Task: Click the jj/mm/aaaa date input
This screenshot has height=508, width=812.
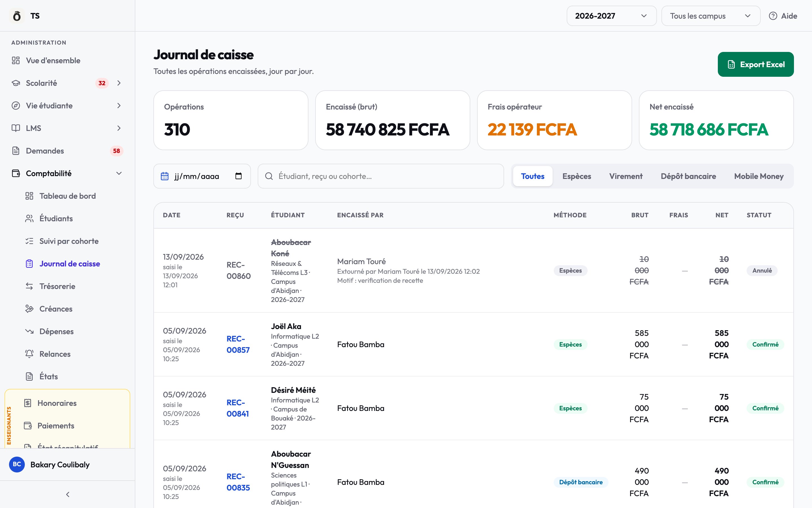Action: [x=202, y=176]
